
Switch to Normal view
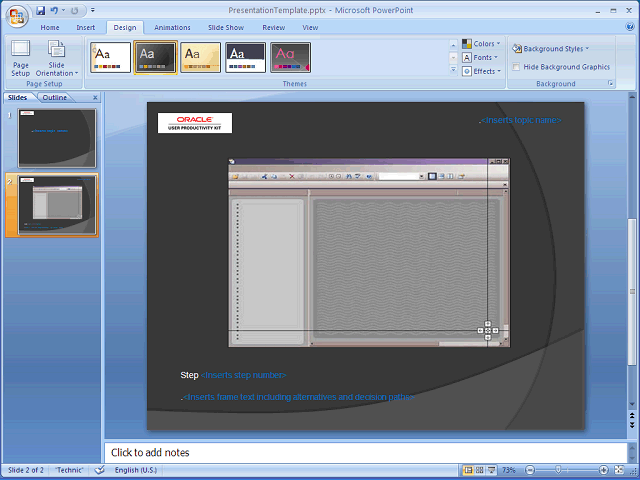[x=468, y=470]
